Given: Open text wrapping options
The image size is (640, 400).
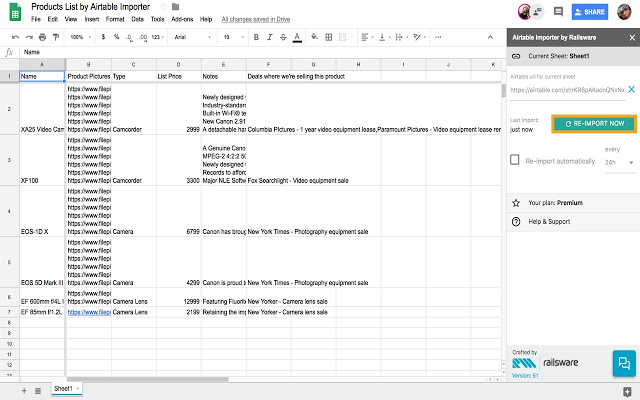Looking at the screenshot, I should pyautogui.click(x=400, y=37).
